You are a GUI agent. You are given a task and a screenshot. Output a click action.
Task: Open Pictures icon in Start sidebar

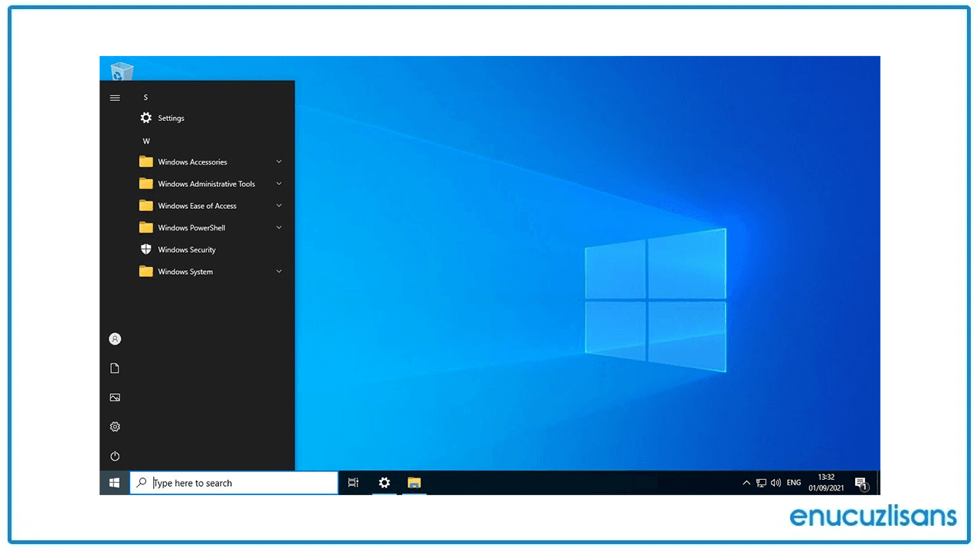click(115, 397)
